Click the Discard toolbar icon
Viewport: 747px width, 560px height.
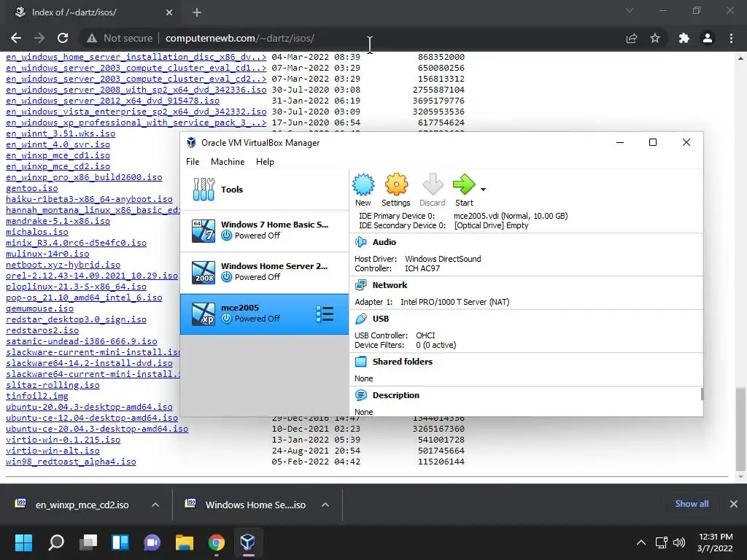coord(433,184)
